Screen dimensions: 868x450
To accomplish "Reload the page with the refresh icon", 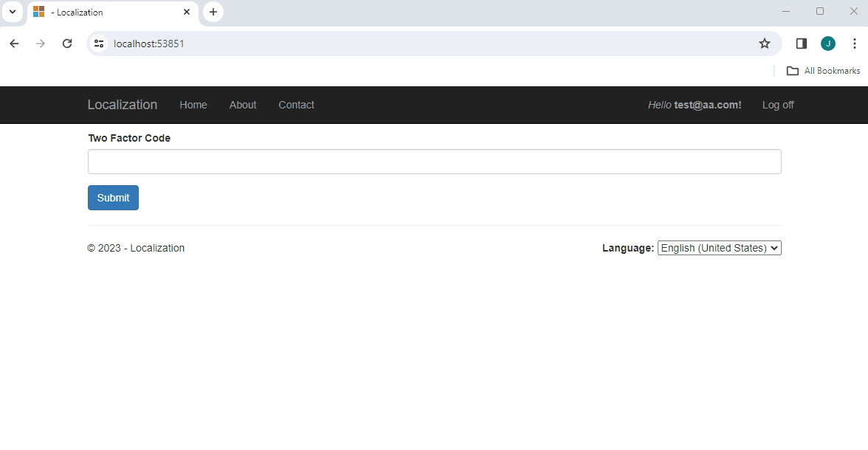I will click(x=66, y=44).
